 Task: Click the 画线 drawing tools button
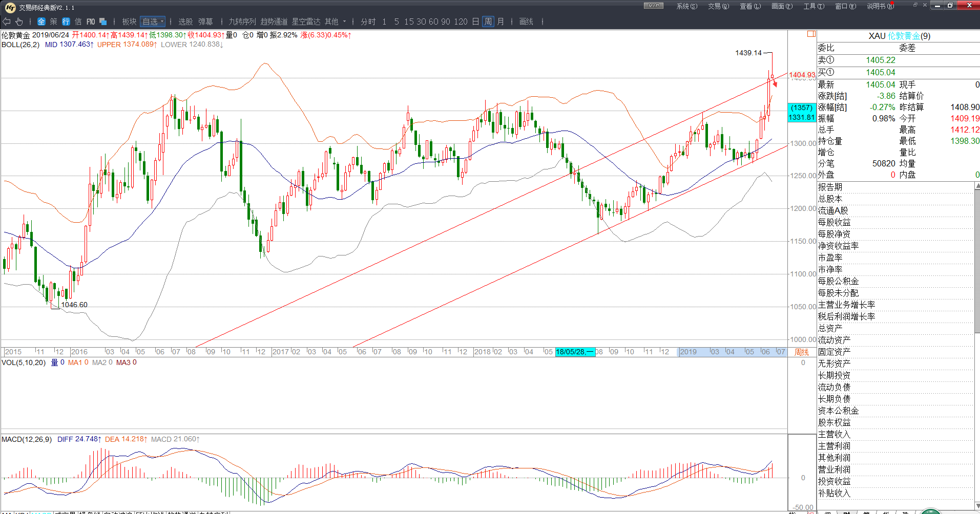tap(526, 22)
